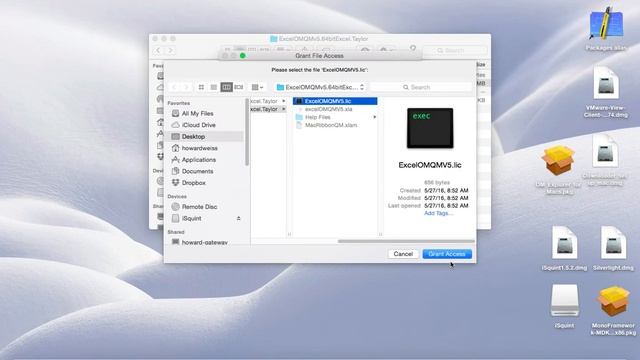Go back in the dialog browser
The image size is (640, 360).
(x=175, y=87)
